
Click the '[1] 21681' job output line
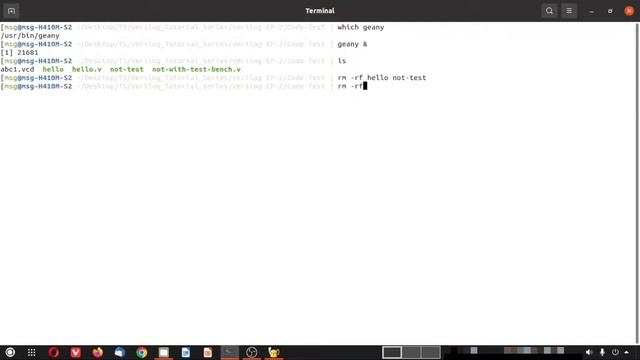point(19,53)
